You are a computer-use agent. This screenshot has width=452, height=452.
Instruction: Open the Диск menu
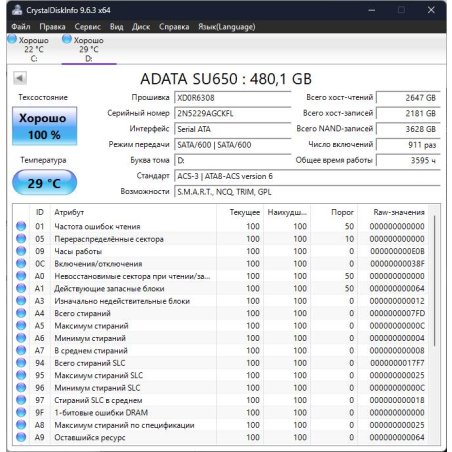tap(141, 27)
